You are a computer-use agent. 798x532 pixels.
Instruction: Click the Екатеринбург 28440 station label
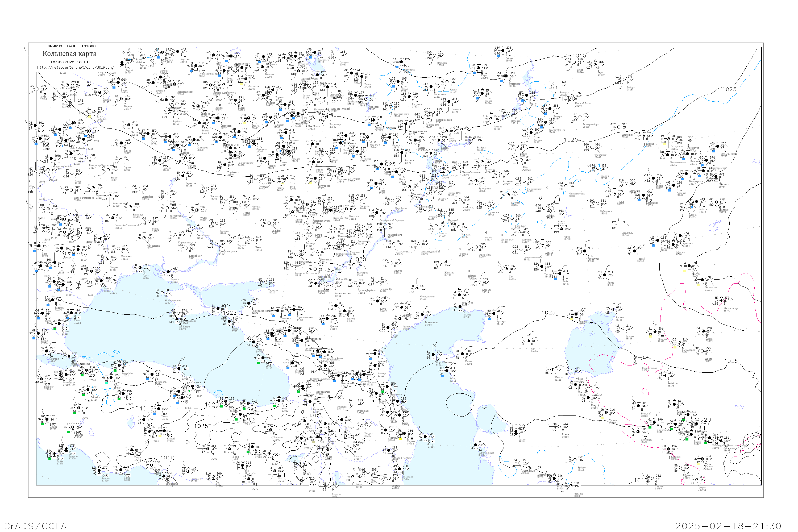[590, 126]
